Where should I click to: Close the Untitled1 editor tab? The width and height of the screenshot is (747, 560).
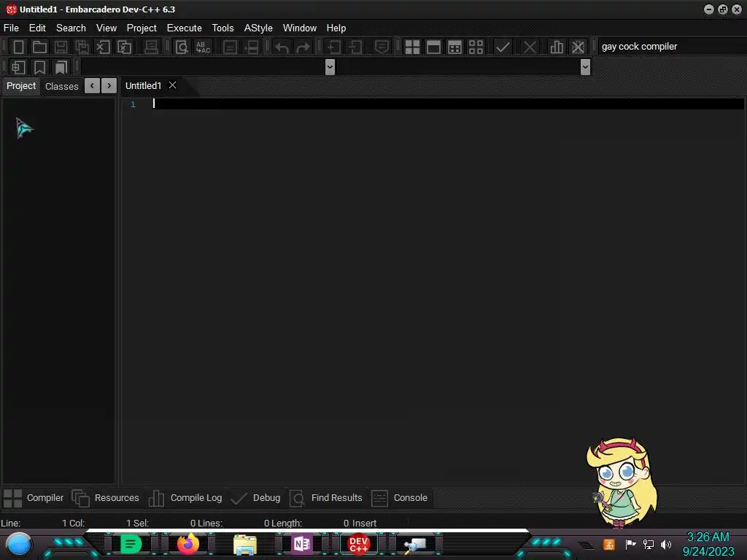coord(172,85)
